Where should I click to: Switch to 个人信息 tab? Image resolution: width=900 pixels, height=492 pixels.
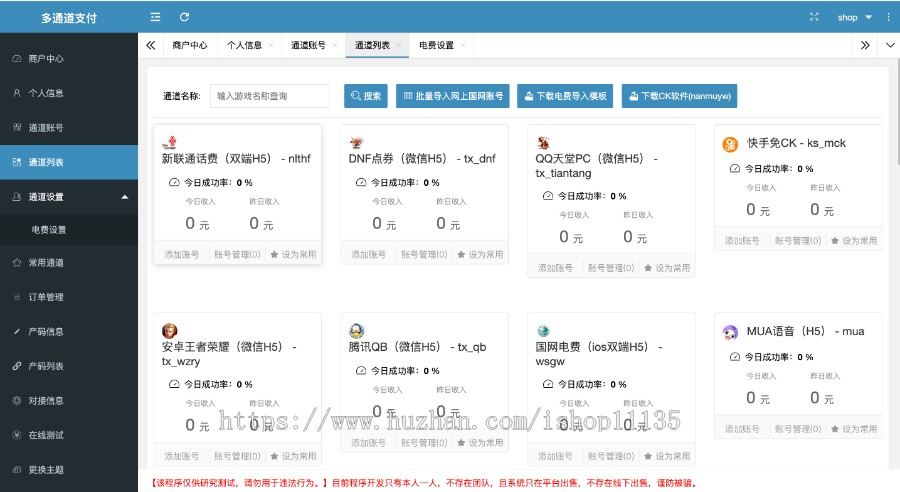pyautogui.click(x=244, y=45)
